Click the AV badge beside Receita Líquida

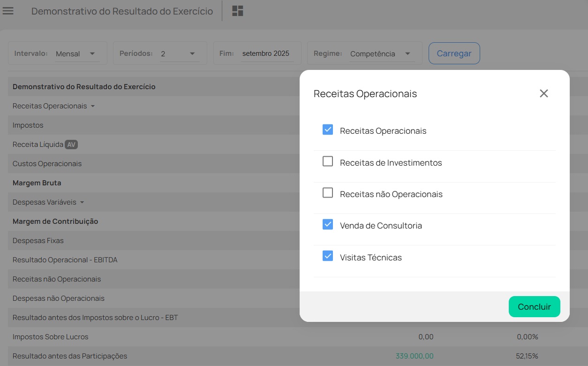[71, 145]
